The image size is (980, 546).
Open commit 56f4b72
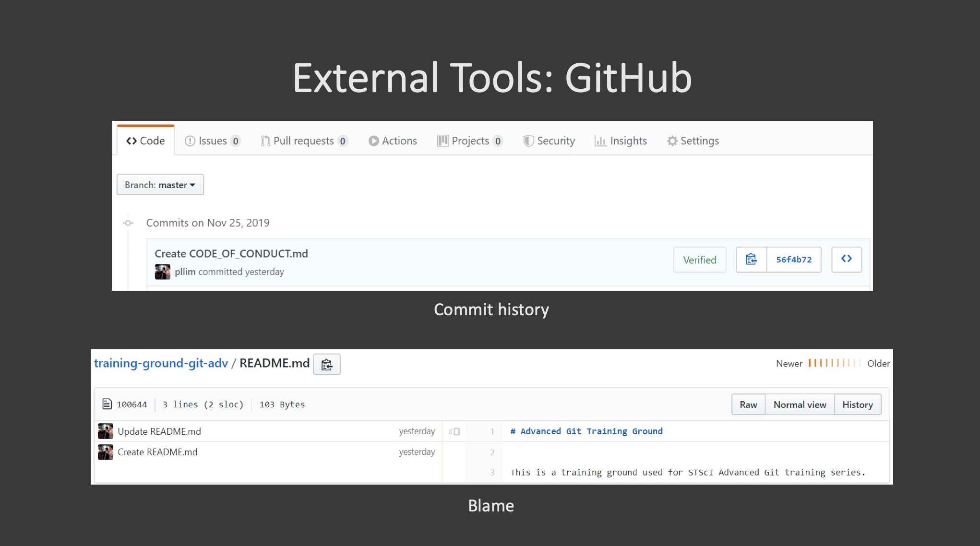(794, 259)
